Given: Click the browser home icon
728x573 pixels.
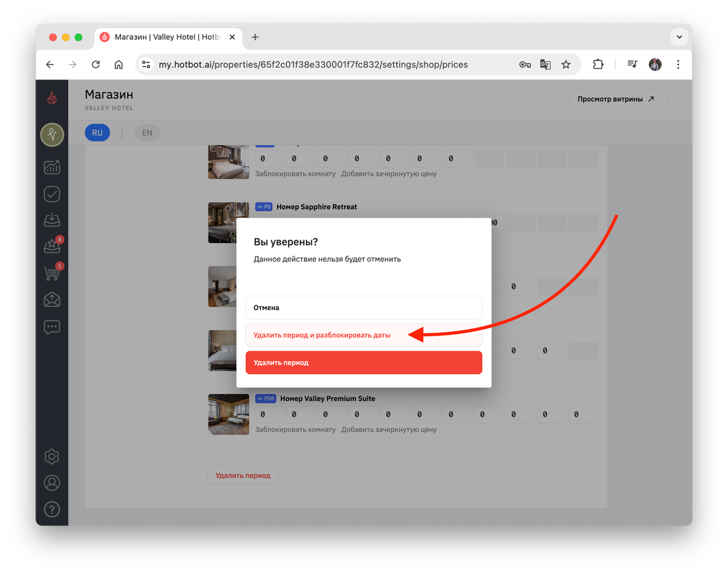Looking at the screenshot, I should click(119, 65).
